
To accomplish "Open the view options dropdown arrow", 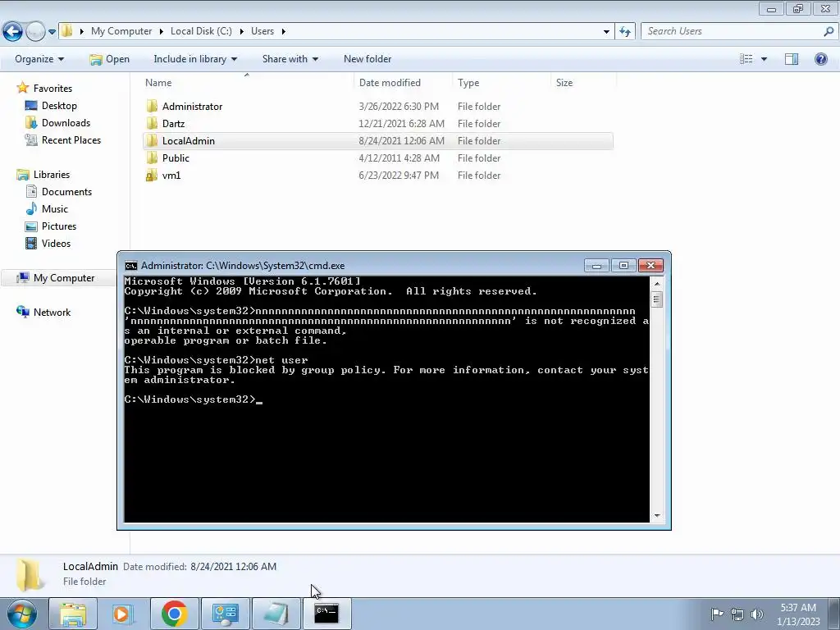I will (764, 59).
